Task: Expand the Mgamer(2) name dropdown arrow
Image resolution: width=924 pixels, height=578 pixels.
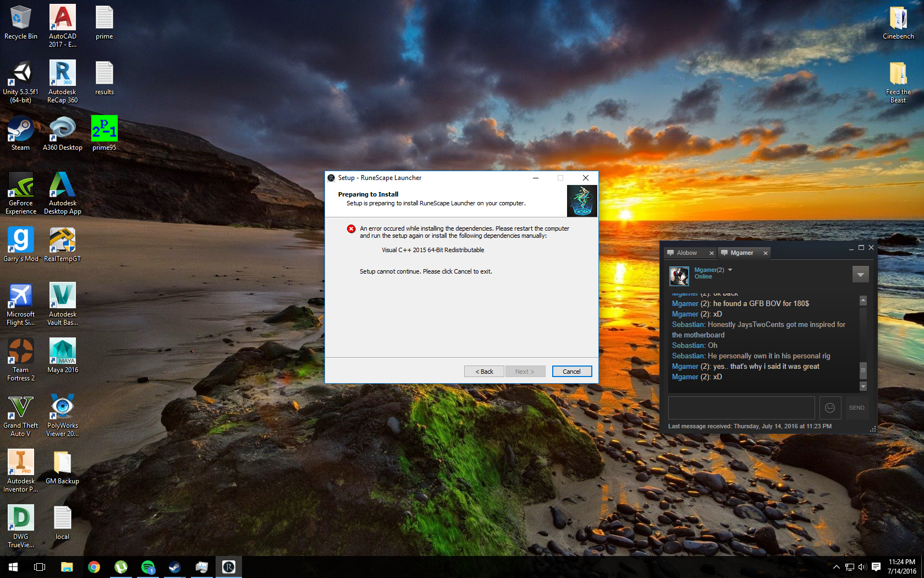Action: point(730,270)
